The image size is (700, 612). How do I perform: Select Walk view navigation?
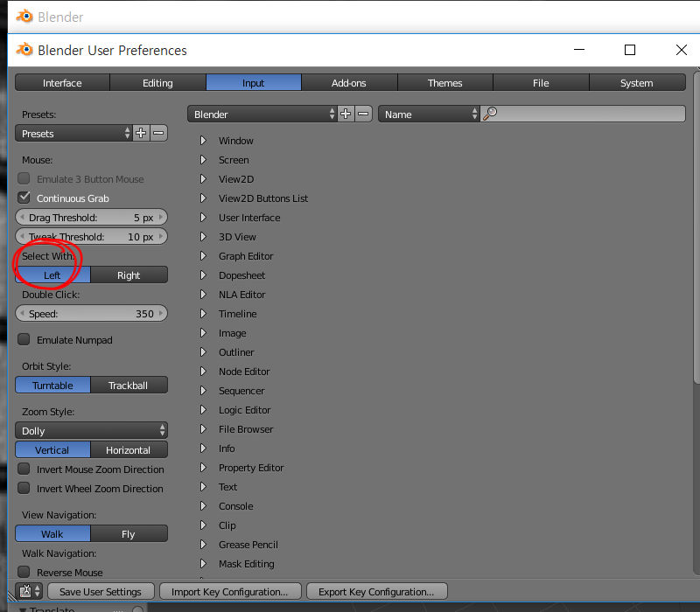(x=52, y=533)
